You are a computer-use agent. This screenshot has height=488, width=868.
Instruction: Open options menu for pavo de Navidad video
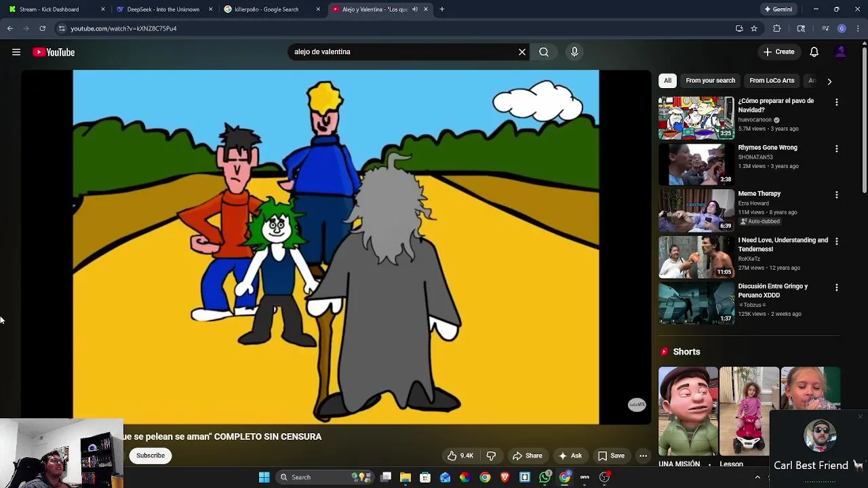836,102
